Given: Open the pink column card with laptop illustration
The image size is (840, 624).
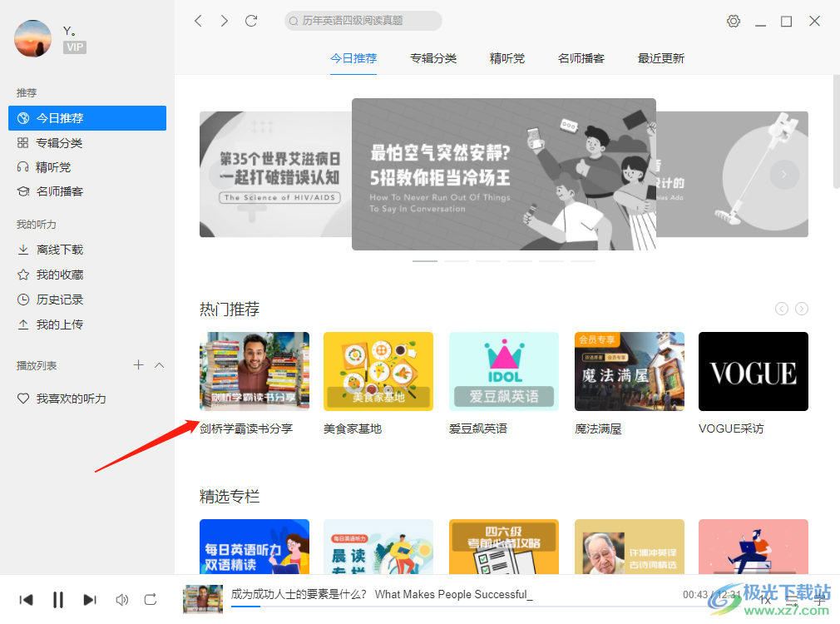Looking at the screenshot, I should click(x=754, y=547).
